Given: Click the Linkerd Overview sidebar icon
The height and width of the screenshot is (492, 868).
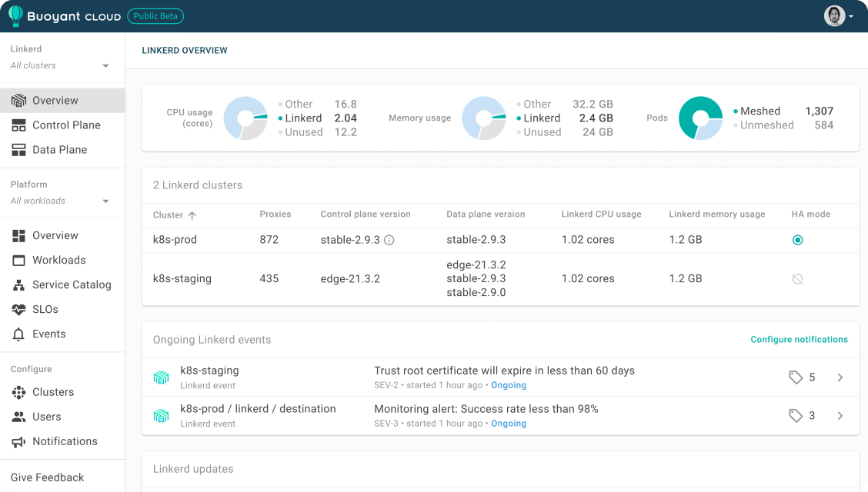Looking at the screenshot, I should pyautogui.click(x=18, y=101).
